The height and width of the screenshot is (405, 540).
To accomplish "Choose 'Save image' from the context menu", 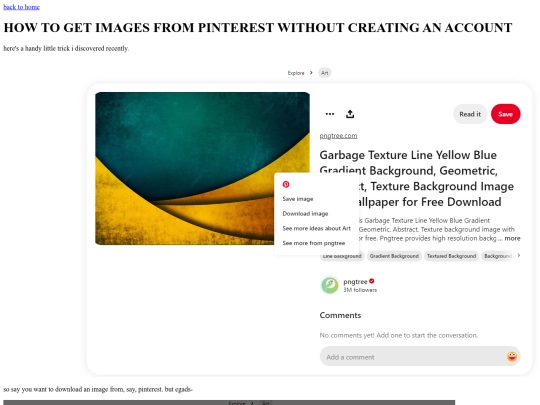I will click(298, 199).
